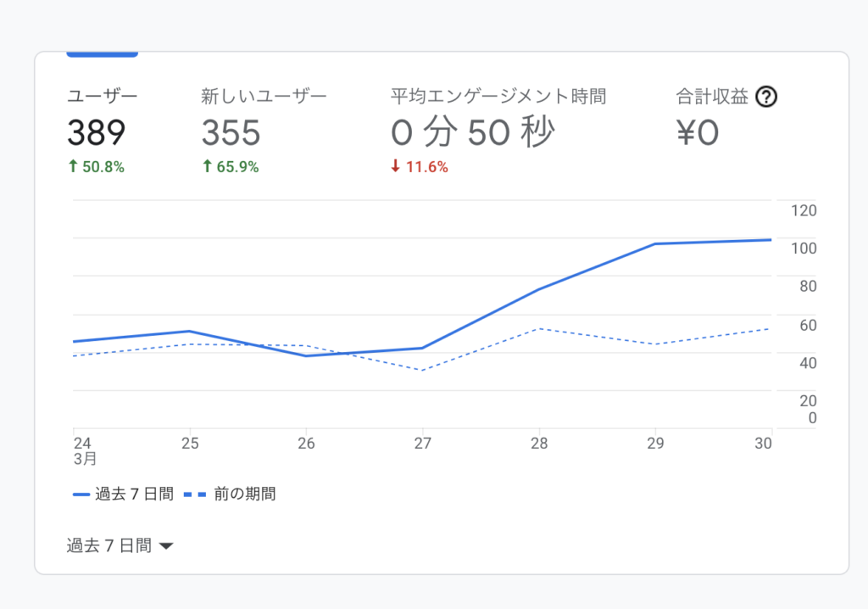Viewport: 868px width, 609px height.
Task: Click x-axis label 24 3月
Action: [x=83, y=450]
